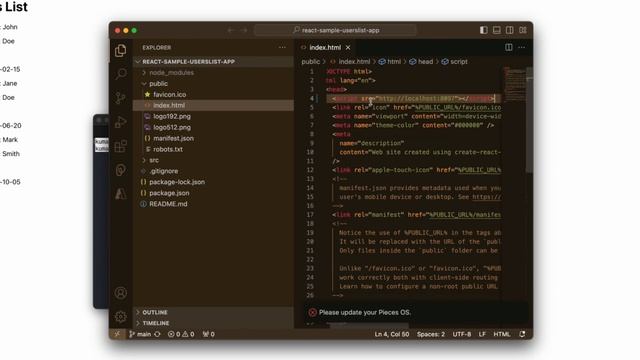This screenshot has width=640, height=360.
Task: Open the Manage gear icon
Action: (120, 316)
